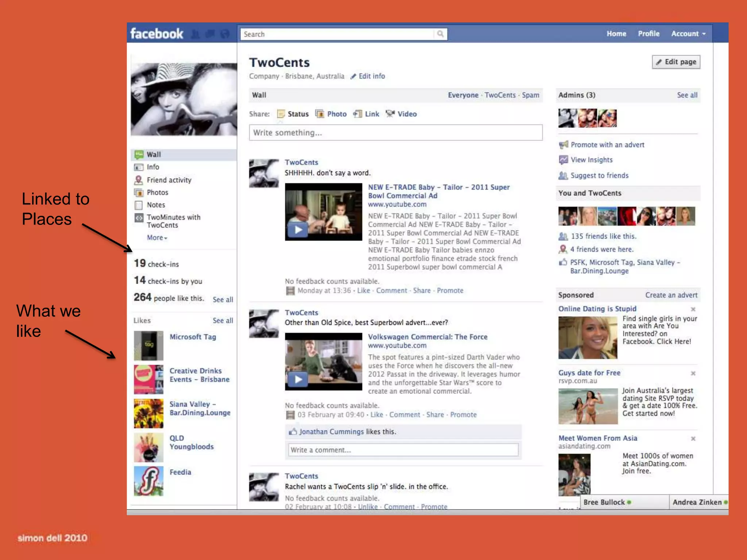Close the Online Dating is Stupid ad
The height and width of the screenshot is (560, 747).
[x=693, y=309]
